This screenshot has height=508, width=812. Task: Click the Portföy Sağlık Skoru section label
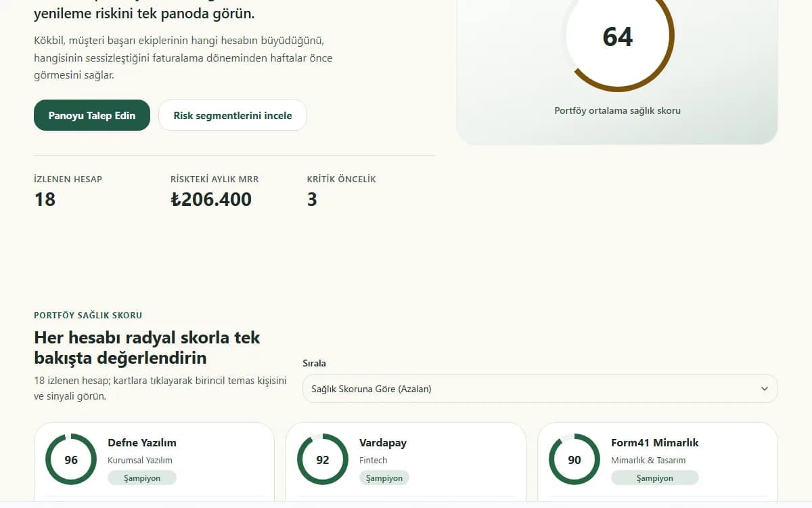[x=88, y=315]
